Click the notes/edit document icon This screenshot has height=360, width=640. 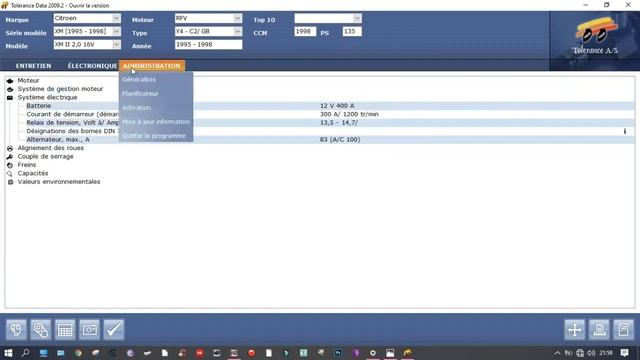624,329
